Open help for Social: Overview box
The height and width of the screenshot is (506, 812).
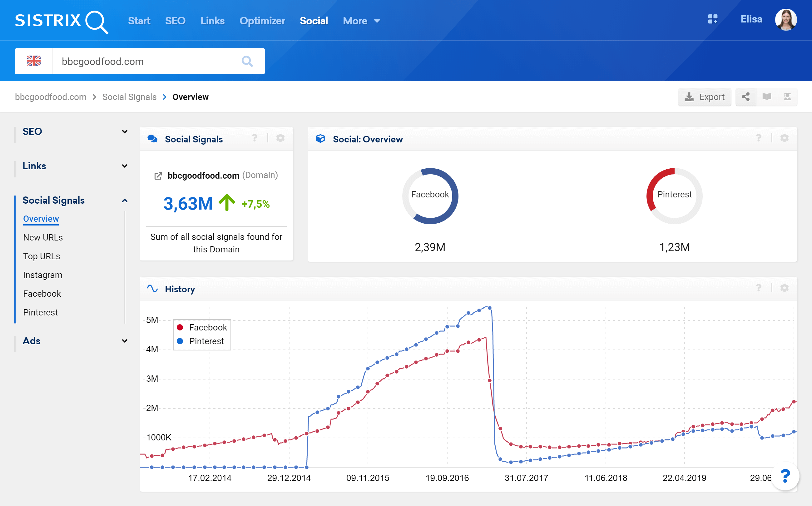click(x=759, y=138)
